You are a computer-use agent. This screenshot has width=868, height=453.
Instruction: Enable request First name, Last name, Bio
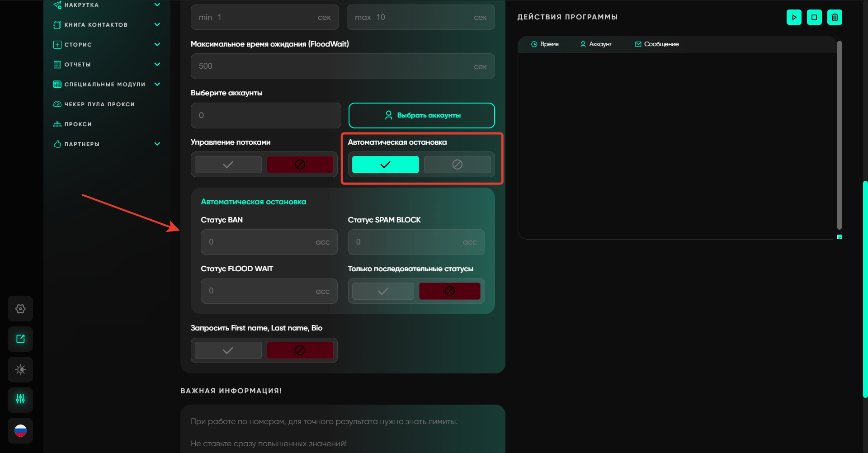point(228,350)
